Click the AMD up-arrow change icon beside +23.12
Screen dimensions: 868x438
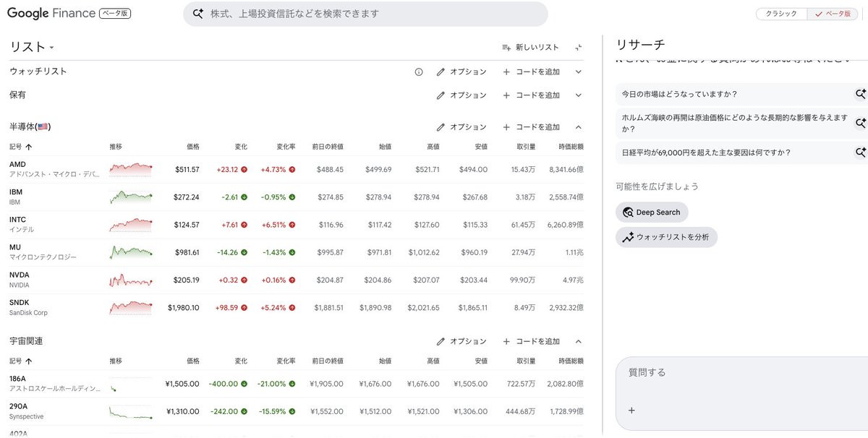(244, 169)
